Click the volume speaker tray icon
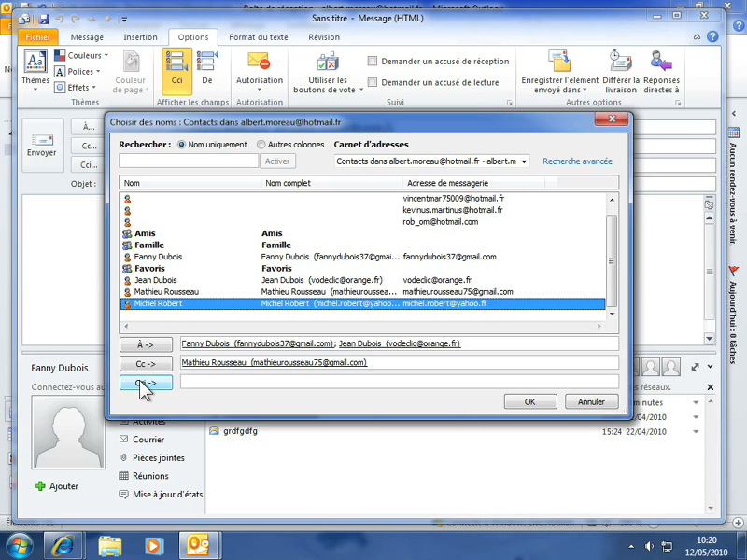This screenshot has height=560, width=747. click(648, 546)
